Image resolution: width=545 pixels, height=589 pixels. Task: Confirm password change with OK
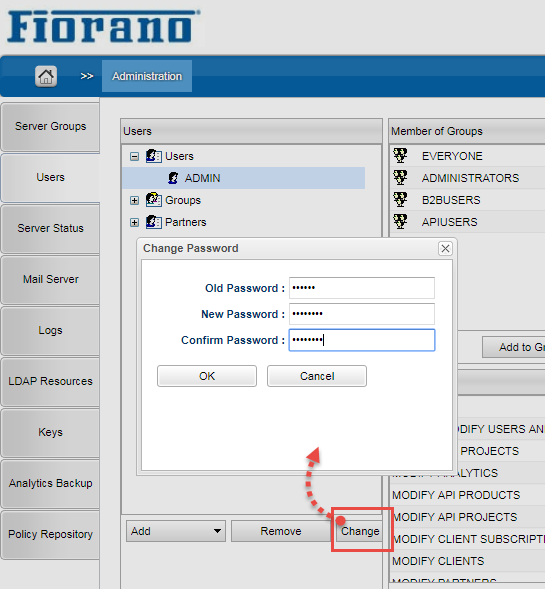207,376
